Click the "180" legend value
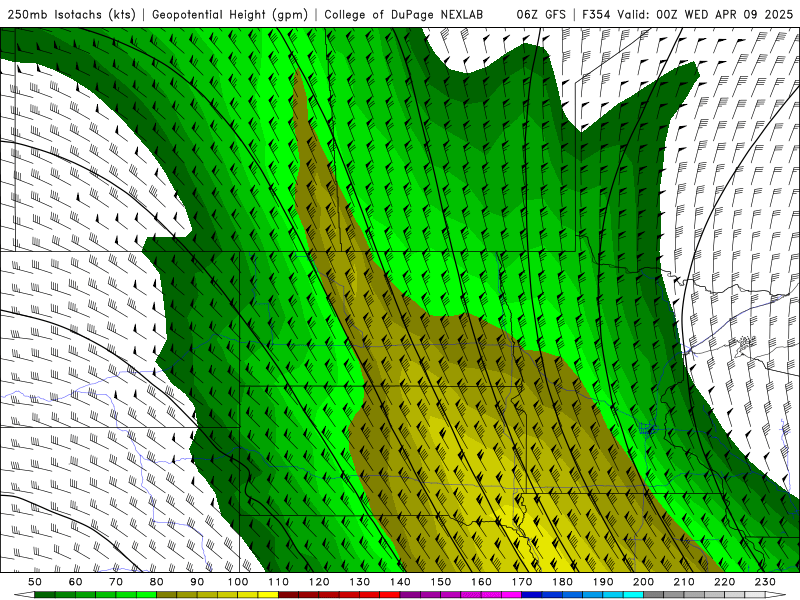The width and height of the screenshot is (800, 600). pos(562,582)
